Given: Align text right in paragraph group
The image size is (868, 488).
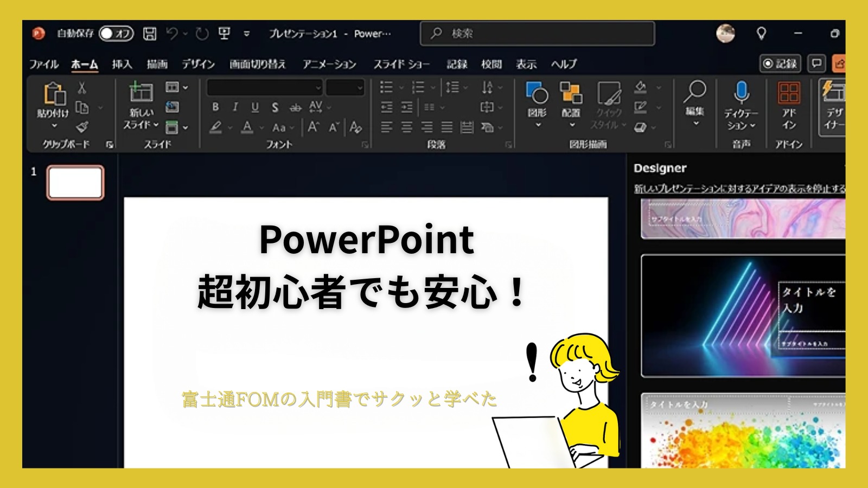Looking at the screenshot, I should (427, 127).
